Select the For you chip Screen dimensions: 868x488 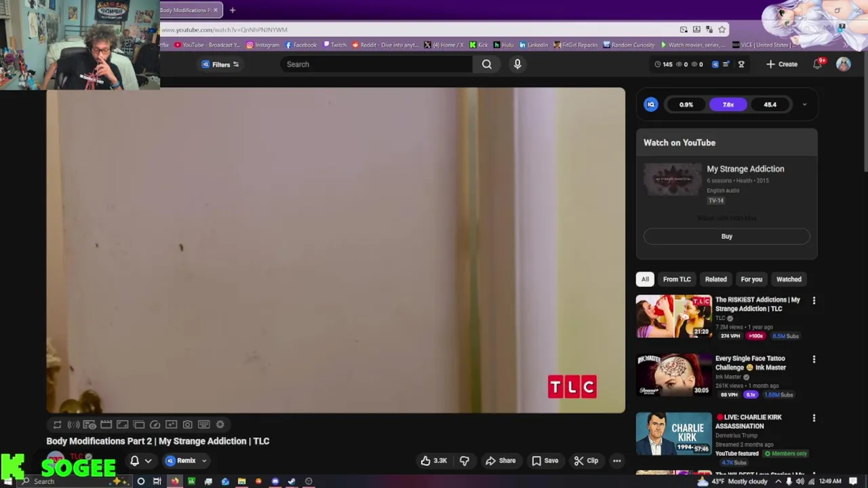tap(751, 279)
